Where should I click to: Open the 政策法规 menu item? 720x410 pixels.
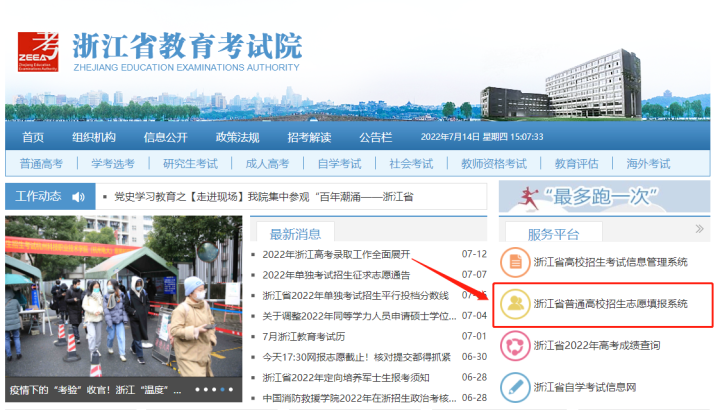237,137
